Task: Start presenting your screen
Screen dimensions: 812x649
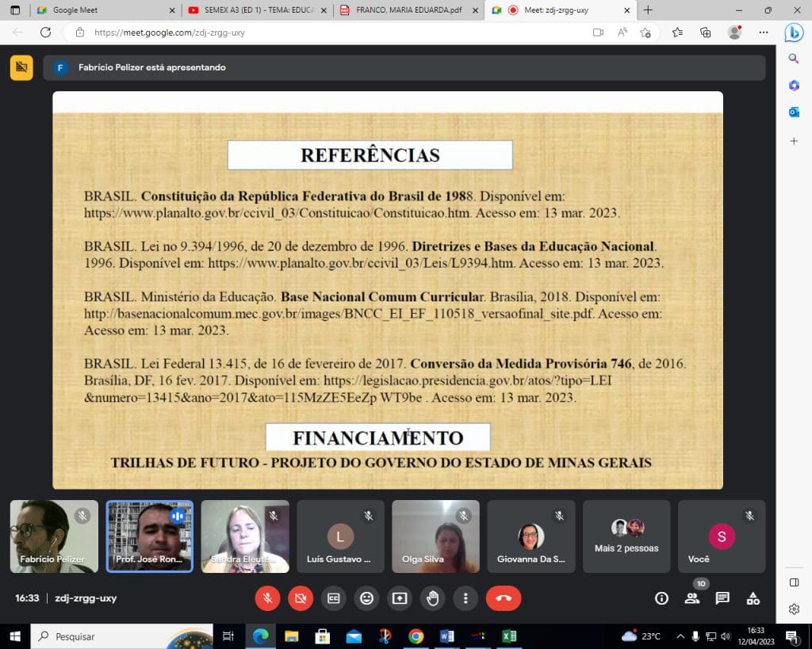Action: 400,598
